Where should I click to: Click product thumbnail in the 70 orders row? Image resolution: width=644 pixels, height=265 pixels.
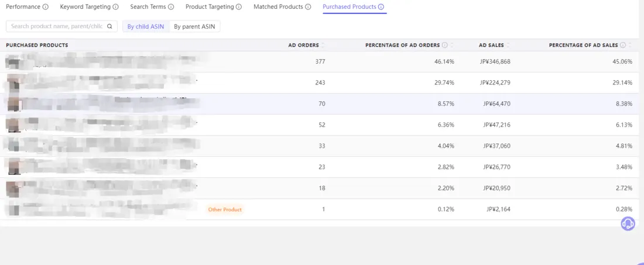click(13, 104)
